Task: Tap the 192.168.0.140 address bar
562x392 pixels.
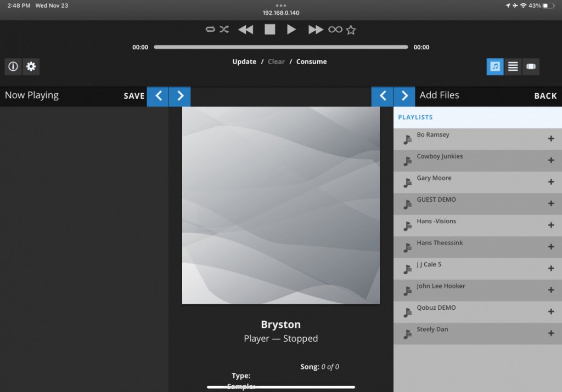Action: tap(281, 13)
